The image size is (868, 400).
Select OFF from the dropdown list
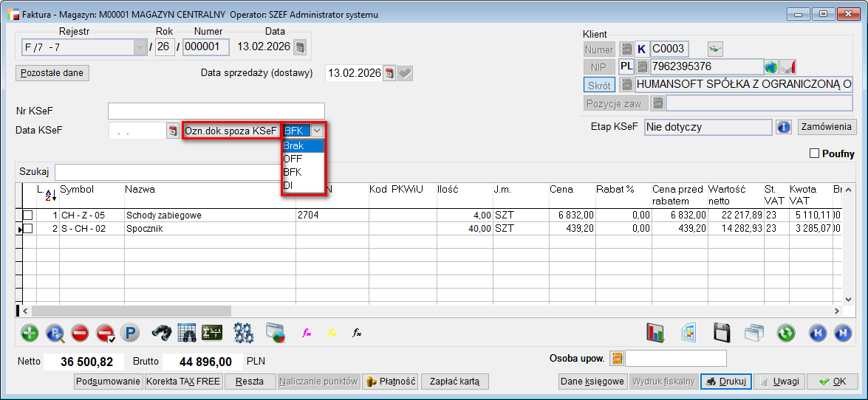pos(293,159)
